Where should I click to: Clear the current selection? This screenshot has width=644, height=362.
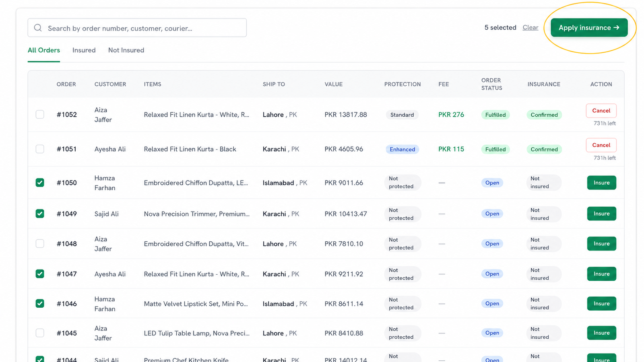530,27
